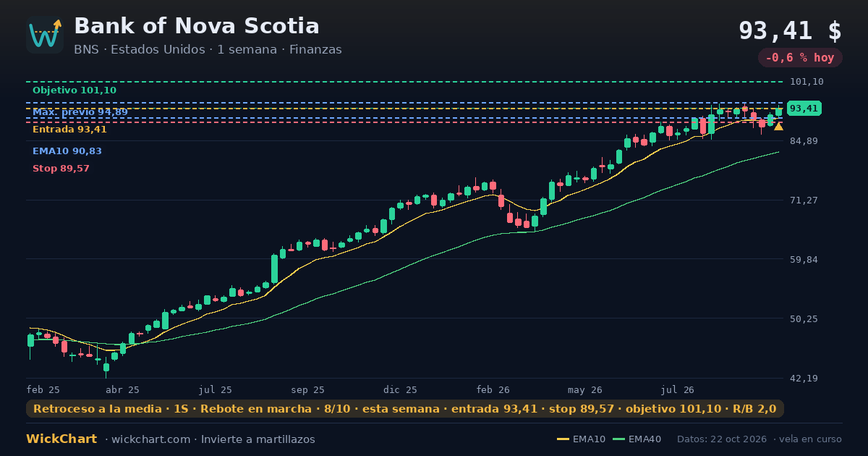Image resolution: width=868 pixels, height=456 pixels.
Task: Click the 59,84 price axis value
Action: click(804, 259)
